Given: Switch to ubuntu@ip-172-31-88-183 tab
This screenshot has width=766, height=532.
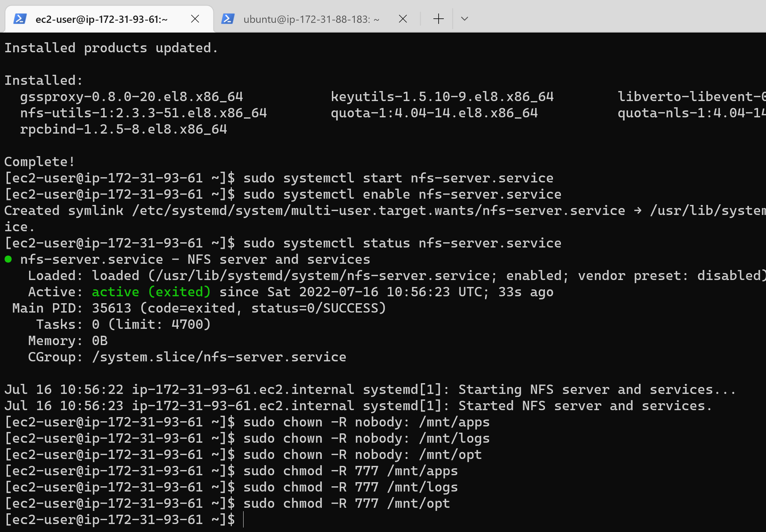Looking at the screenshot, I should click(311, 19).
